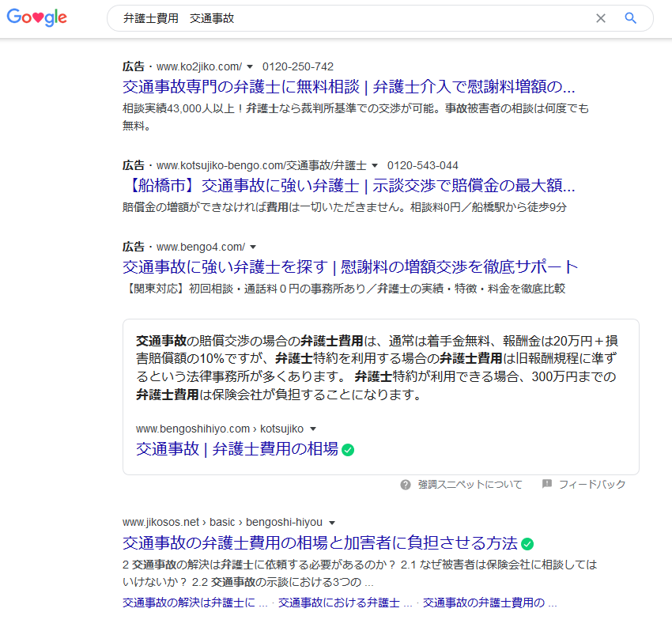Click the description starting 賠償金の増額ができなければ
The width and height of the screenshot is (672, 631).
345,207
